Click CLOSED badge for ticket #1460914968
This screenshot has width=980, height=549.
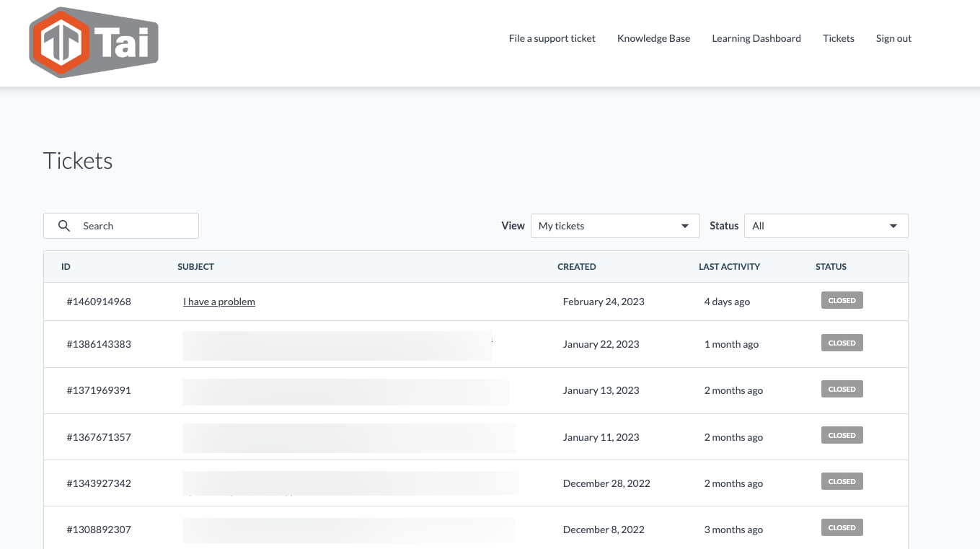coord(842,301)
